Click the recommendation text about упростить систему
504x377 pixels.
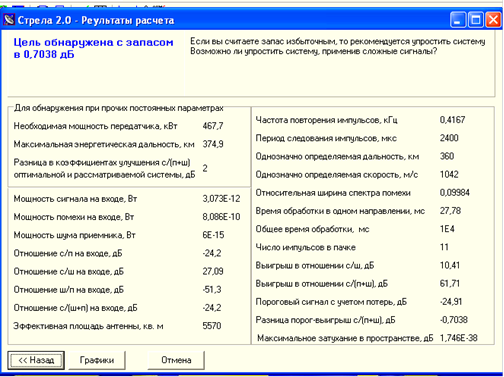point(338,46)
